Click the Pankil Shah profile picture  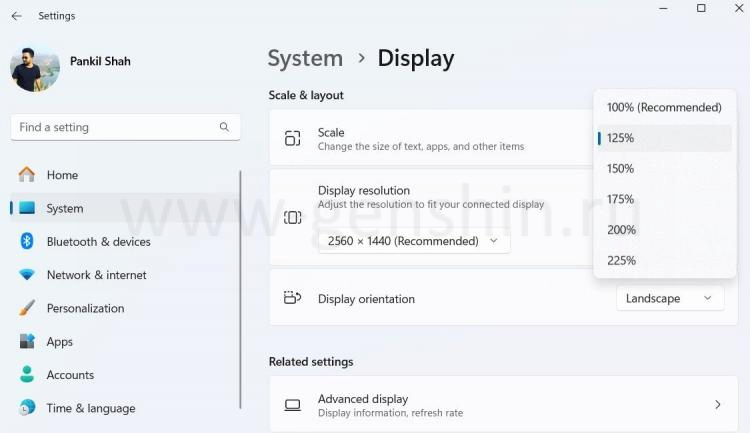(35, 69)
